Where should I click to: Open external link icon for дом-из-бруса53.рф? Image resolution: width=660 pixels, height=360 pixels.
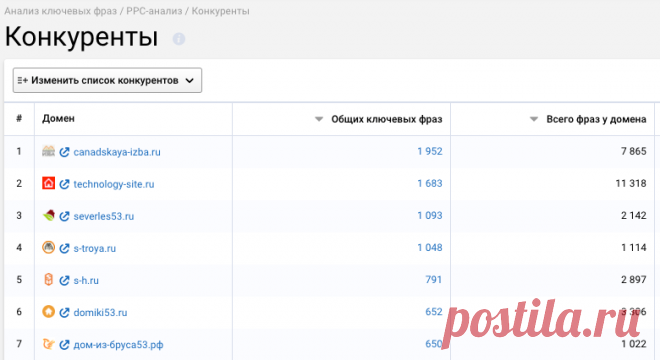pyautogui.click(x=64, y=345)
